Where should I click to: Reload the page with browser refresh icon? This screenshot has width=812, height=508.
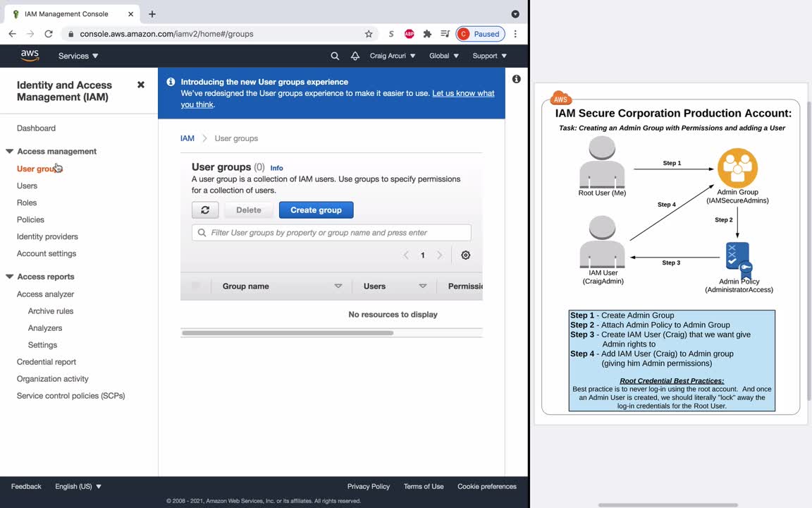[49, 34]
